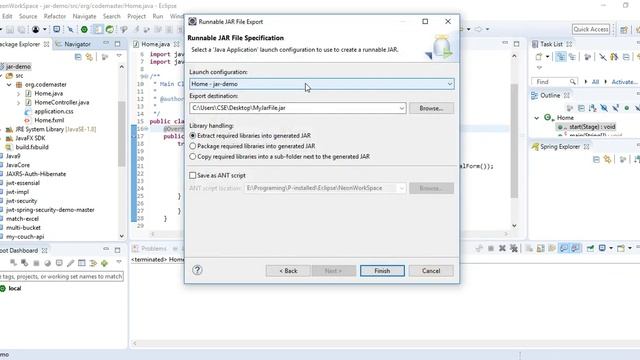Enable the Save as ANT script checkbox

pyautogui.click(x=193, y=176)
